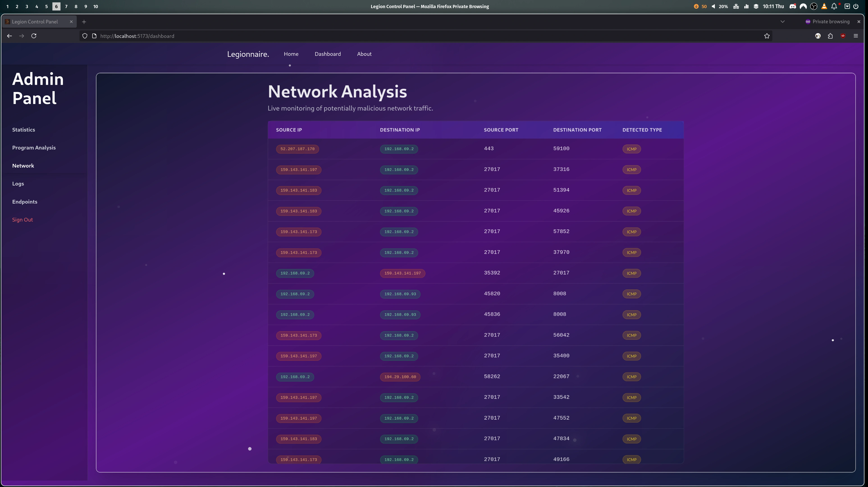Click the Sign Out link
868x487 pixels.
tap(22, 220)
